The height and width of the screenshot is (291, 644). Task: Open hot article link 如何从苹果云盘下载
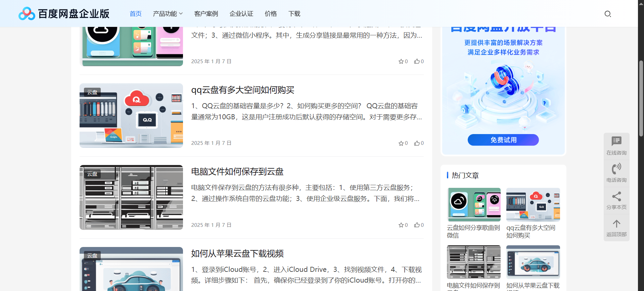(x=533, y=286)
